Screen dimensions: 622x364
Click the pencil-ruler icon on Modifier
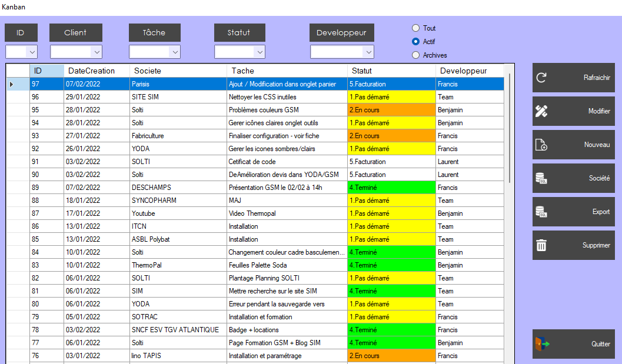coord(541,111)
